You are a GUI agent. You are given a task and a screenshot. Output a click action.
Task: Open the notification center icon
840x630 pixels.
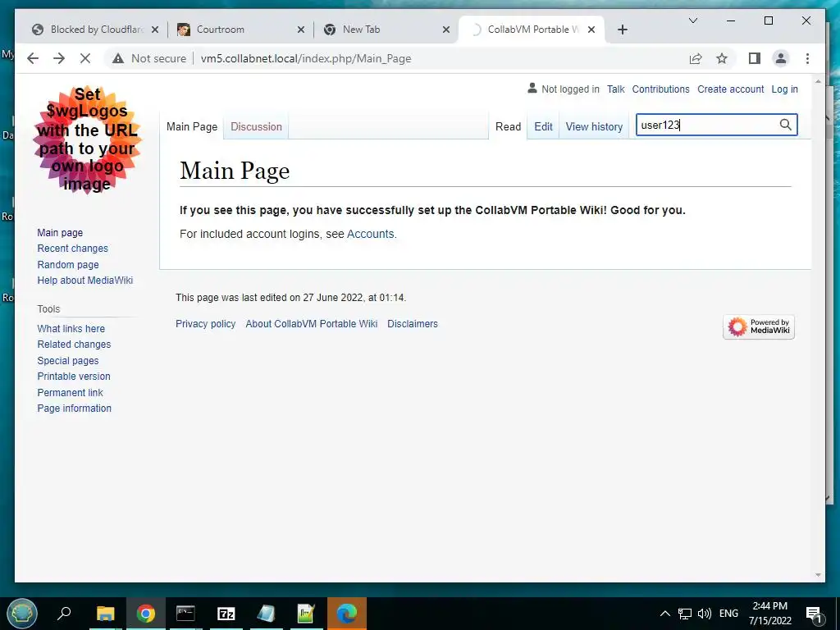click(815, 614)
